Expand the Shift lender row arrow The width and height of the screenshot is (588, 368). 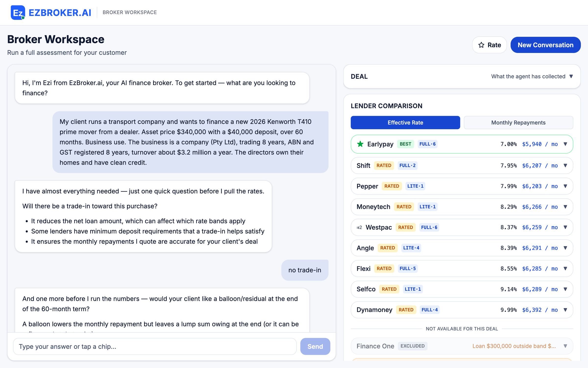565,166
